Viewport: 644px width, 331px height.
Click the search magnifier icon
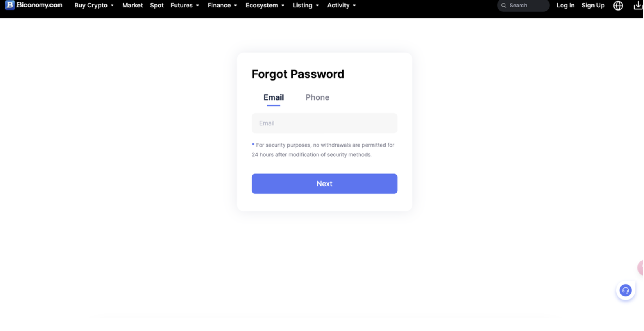[x=504, y=6]
